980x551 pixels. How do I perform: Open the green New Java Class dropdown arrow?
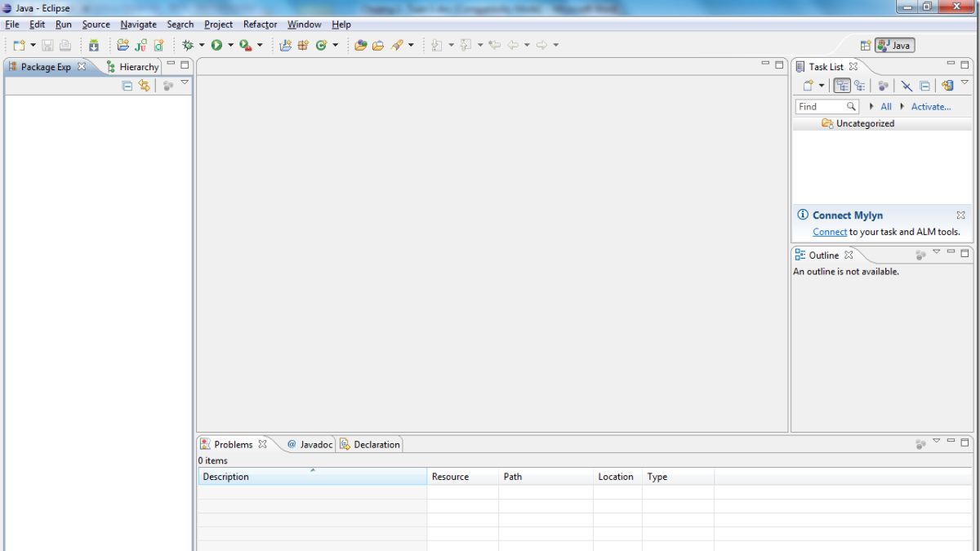(335, 46)
